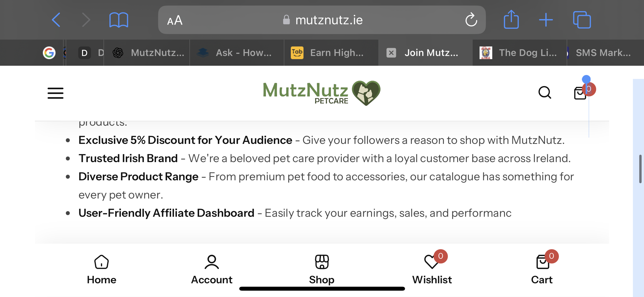Switch to the Ask - How... tab

point(237,53)
